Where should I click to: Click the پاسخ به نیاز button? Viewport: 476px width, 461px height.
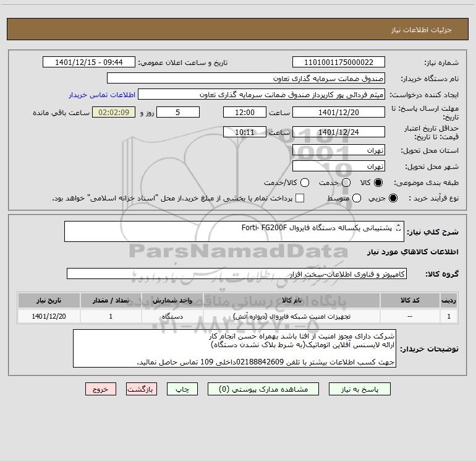tap(360, 389)
